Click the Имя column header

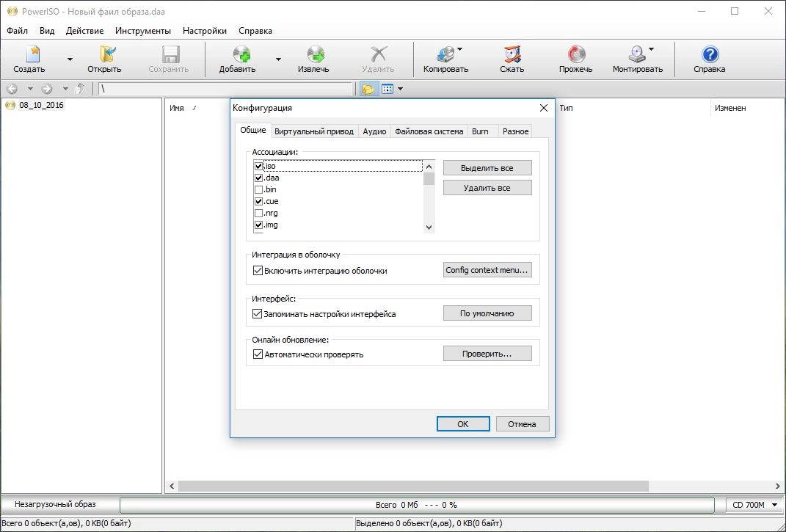(x=177, y=108)
